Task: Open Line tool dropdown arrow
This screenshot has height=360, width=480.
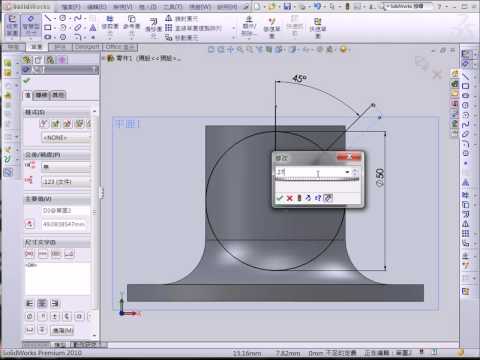Action: pyautogui.click(x=55, y=18)
